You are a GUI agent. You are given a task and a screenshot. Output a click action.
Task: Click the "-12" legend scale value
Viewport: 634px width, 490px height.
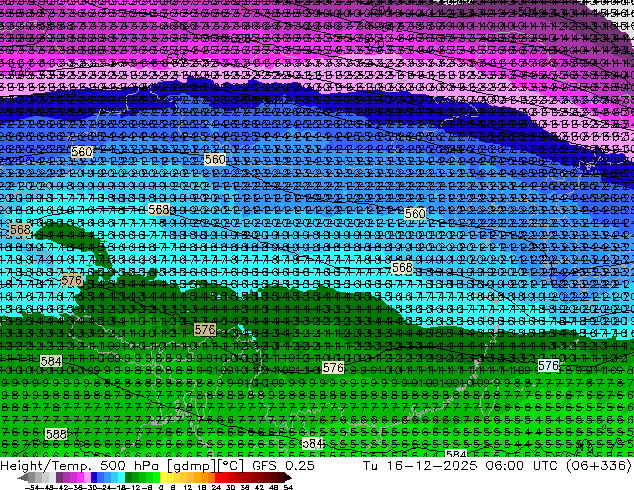[133, 487]
